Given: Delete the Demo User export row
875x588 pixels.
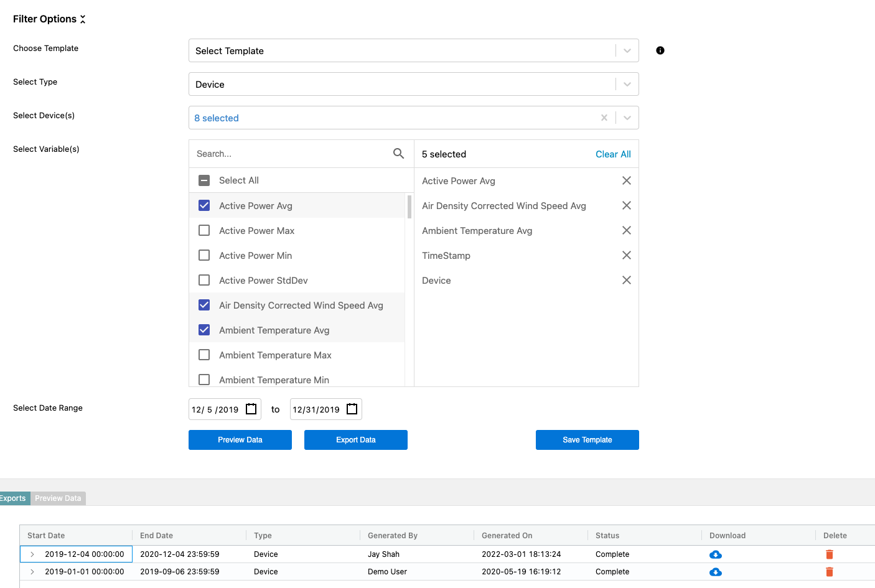Looking at the screenshot, I should tap(829, 572).
